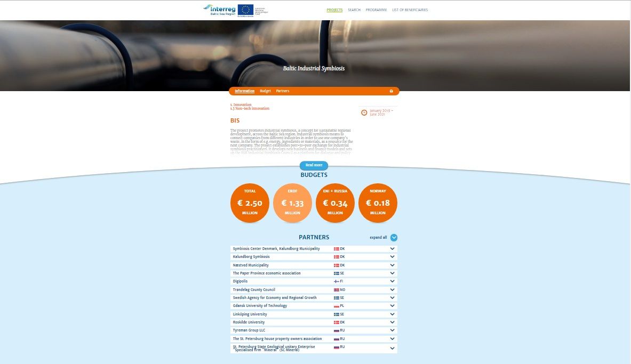This screenshot has height=364, width=631.
Task: Click the clock icon beside project dates
Action: click(364, 112)
